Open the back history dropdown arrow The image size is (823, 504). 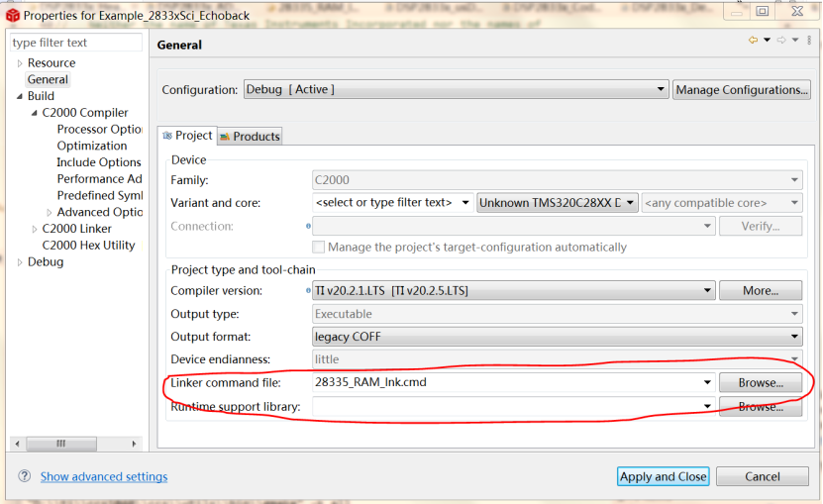click(x=767, y=40)
